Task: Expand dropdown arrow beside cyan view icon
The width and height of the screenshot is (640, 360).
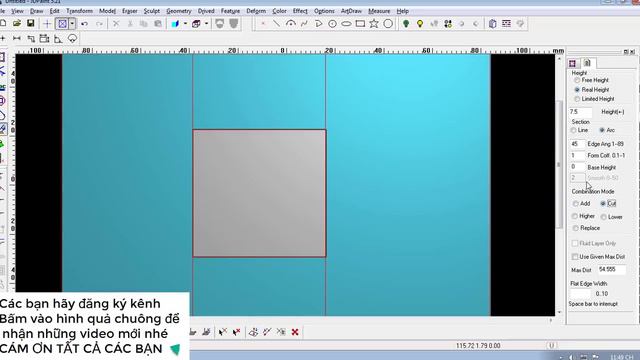Action: 185,24
